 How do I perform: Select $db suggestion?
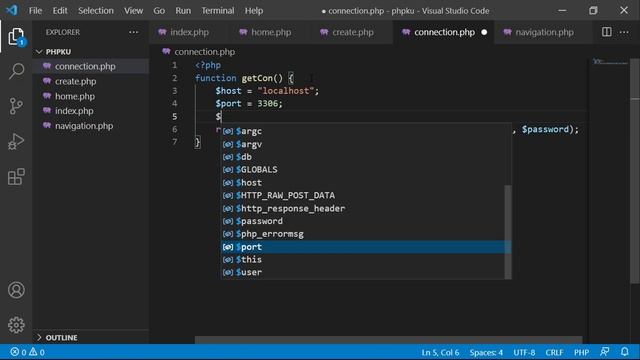pos(363,157)
